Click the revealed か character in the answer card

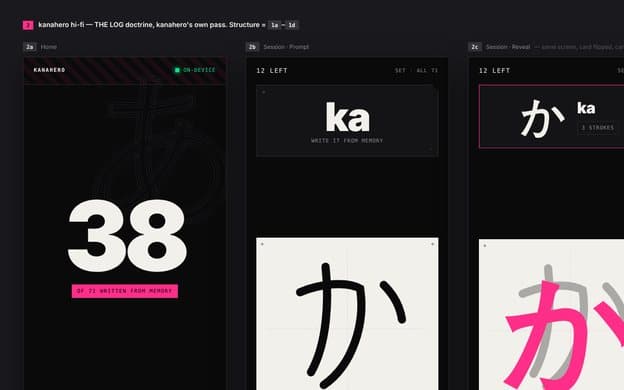(x=542, y=118)
